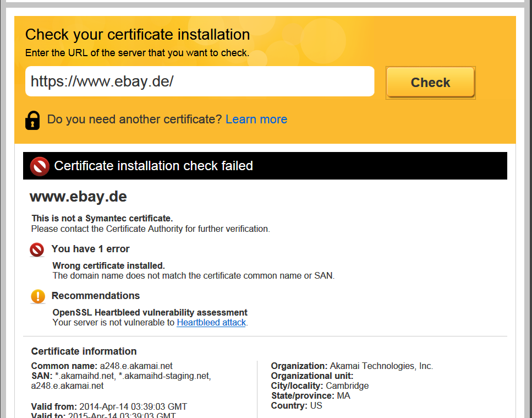Screen dimensions: 532x418
Task: Select the 'You have 1 error' heading
Action: tap(90, 249)
